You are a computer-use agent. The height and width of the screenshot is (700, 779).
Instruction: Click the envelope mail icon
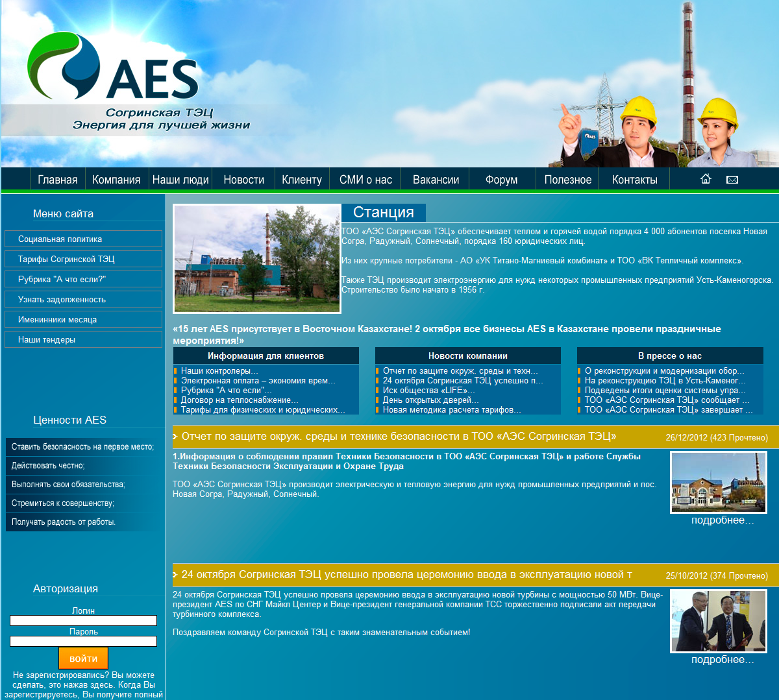coord(732,180)
